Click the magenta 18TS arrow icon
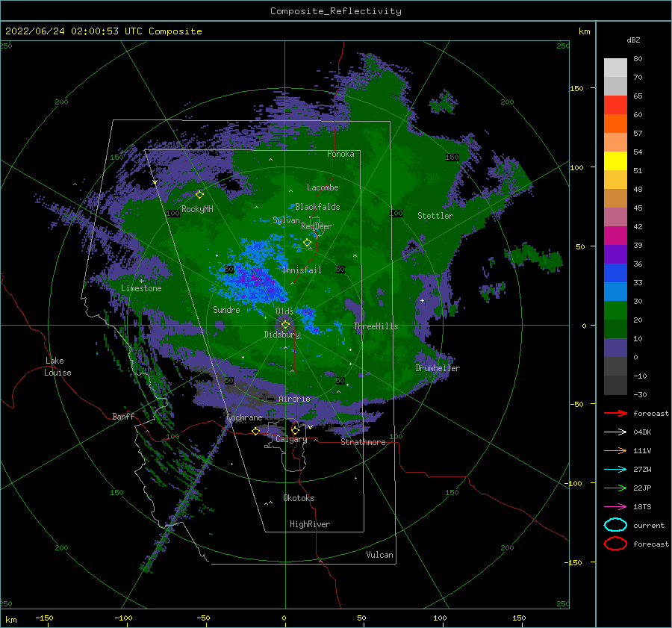This screenshot has width=672, height=628. (x=615, y=507)
